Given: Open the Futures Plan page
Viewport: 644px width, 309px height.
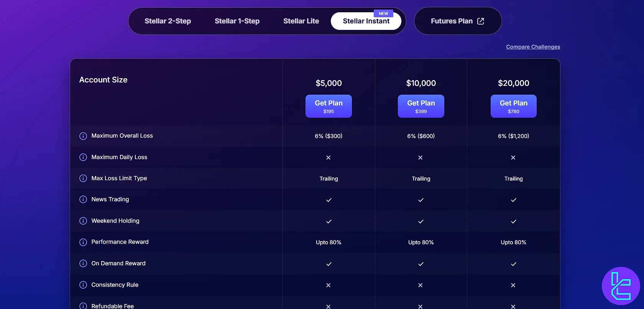Looking at the screenshot, I should click(x=458, y=21).
